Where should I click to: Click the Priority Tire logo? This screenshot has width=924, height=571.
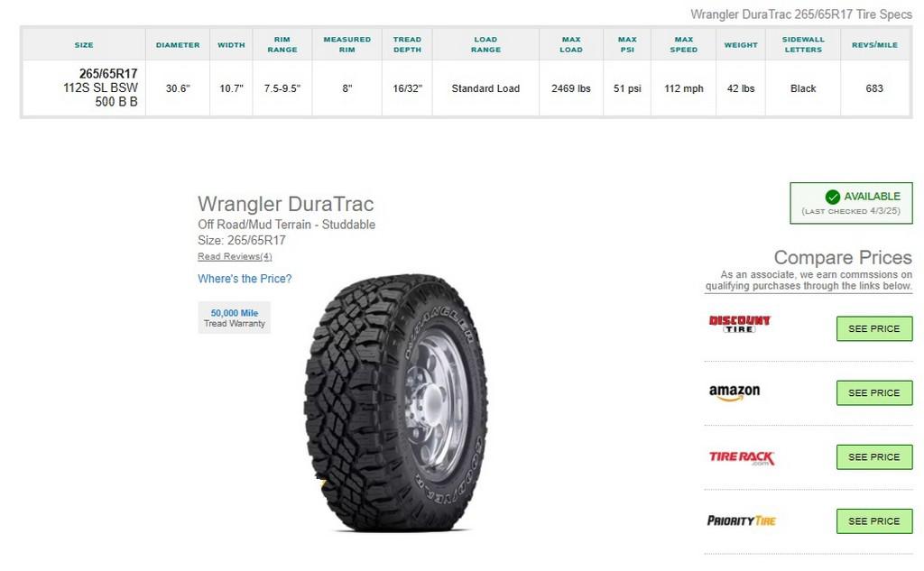coord(742,520)
